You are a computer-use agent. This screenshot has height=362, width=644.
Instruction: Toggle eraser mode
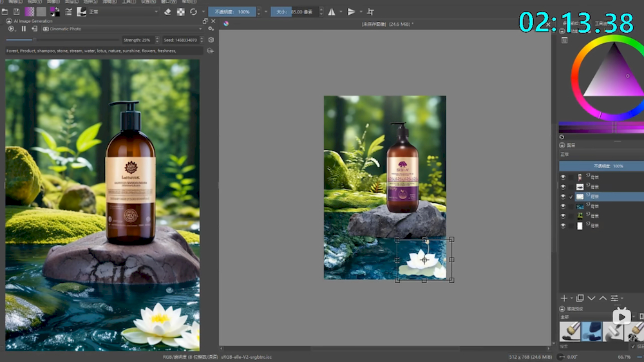(167, 12)
